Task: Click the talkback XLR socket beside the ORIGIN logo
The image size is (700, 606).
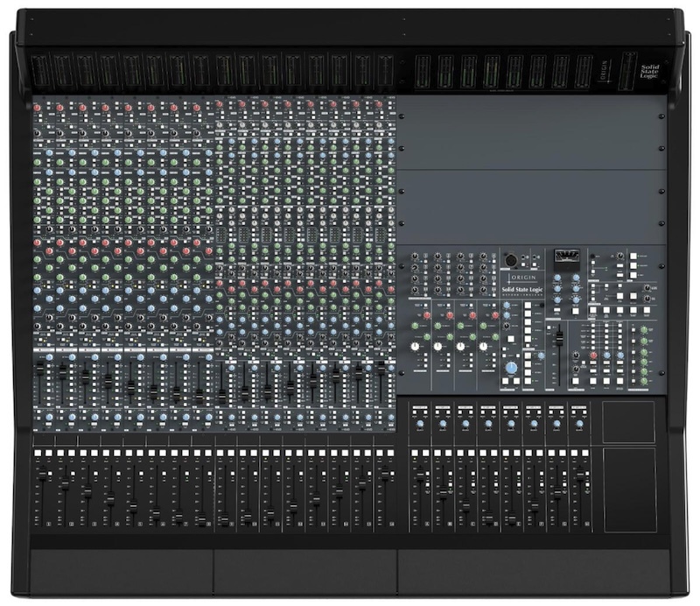Action: (x=510, y=260)
